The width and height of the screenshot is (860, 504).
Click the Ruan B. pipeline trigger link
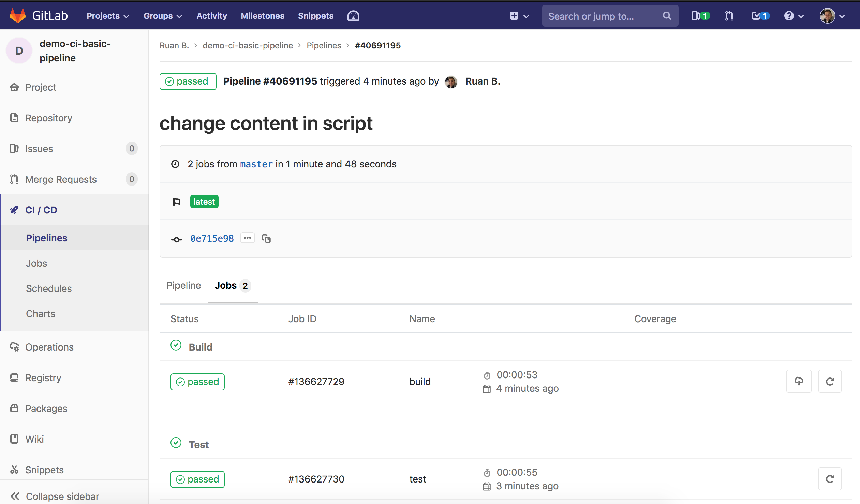pos(484,81)
